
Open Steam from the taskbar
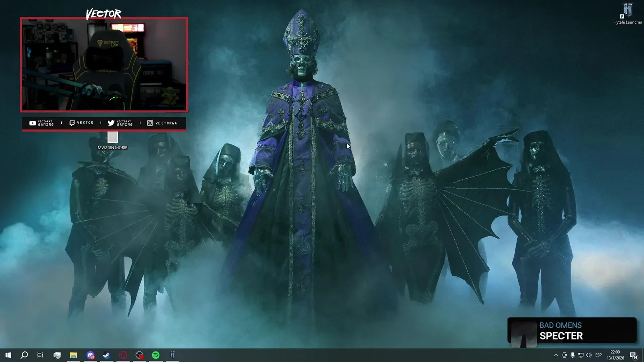click(106, 355)
